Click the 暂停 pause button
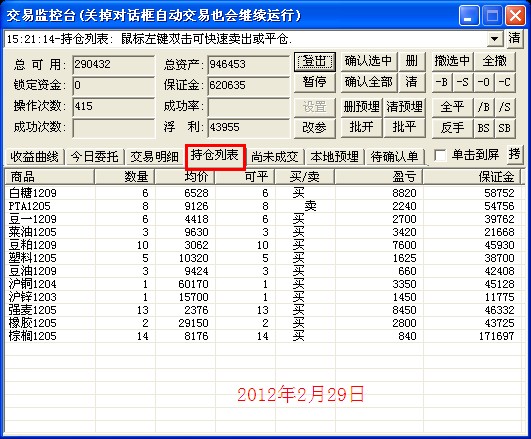This screenshot has height=439, width=531. coord(315,82)
